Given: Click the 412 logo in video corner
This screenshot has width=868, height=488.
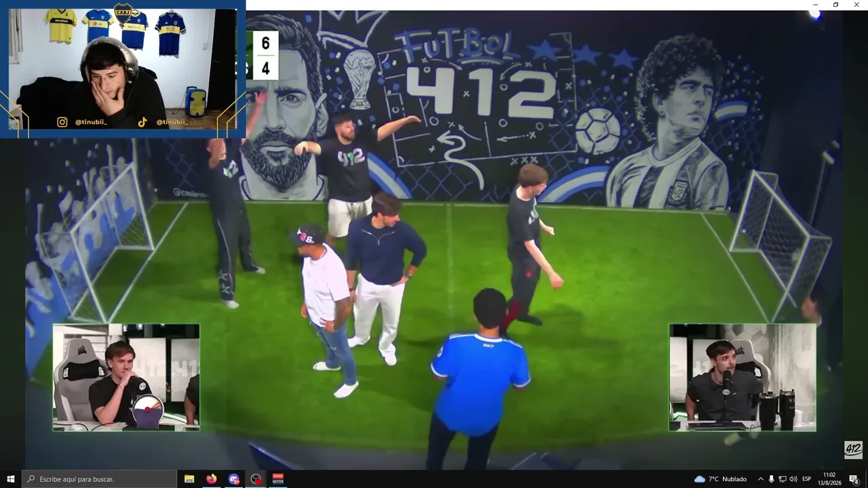Looking at the screenshot, I should coord(853,449).
